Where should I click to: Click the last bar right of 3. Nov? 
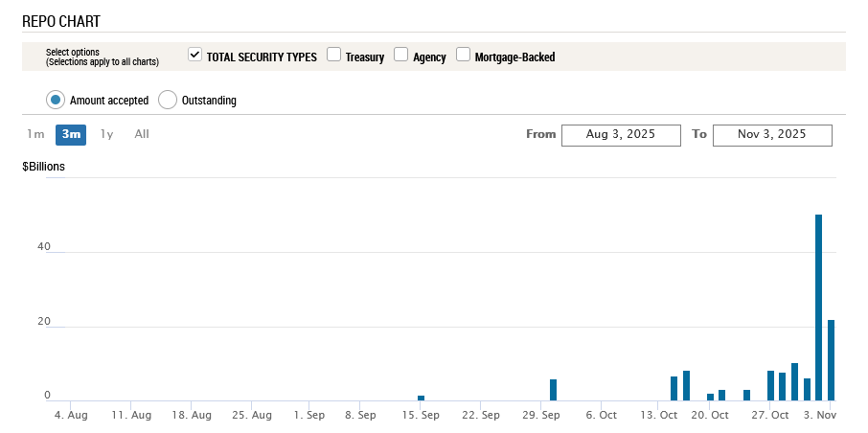click(x=832, y=359)
